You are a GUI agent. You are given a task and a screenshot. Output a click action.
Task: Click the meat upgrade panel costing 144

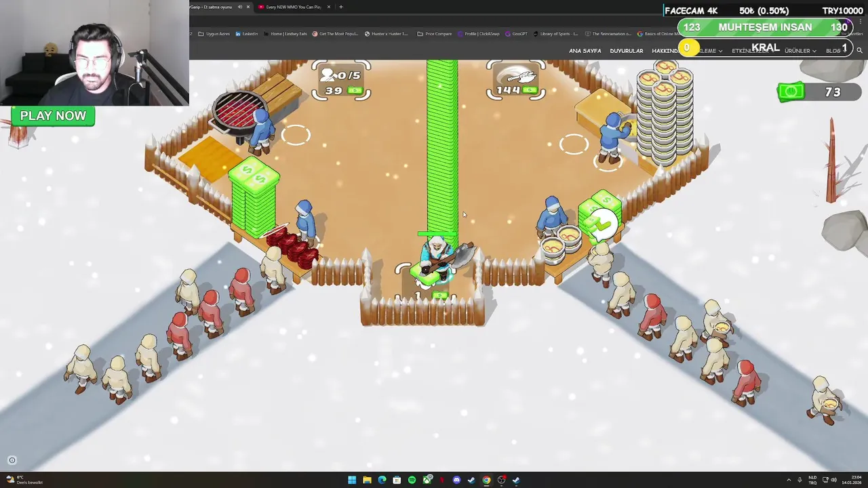click(516, 81)
